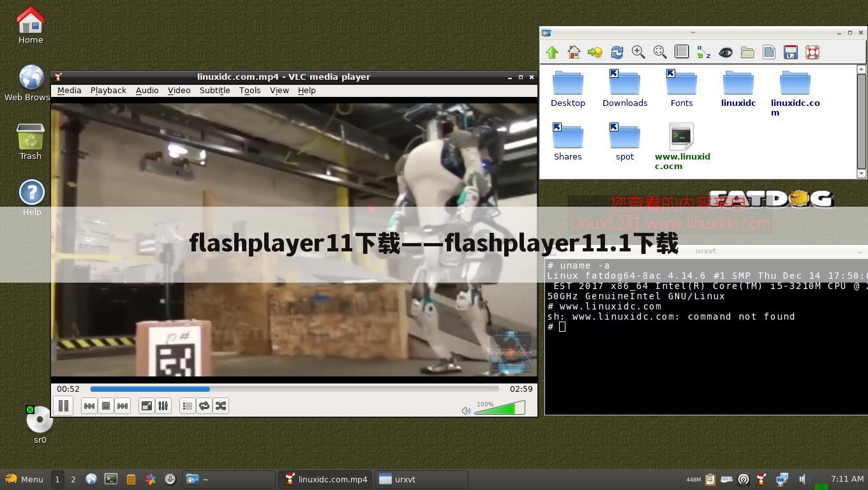Launch terminal from taskbar icon
868x490 pixels.
click(x=111, y=479)
